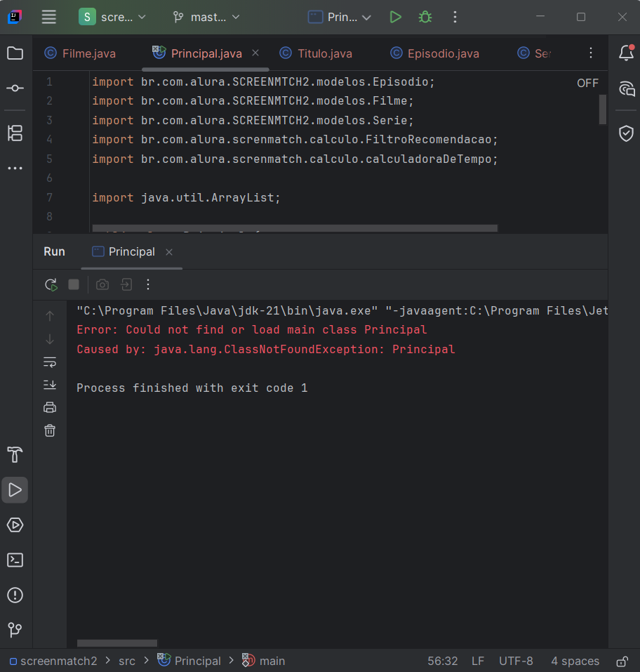Close the Principal.java tab
Image resolution: width=640 pixels, height=672 pixels.
coord(255,53)
